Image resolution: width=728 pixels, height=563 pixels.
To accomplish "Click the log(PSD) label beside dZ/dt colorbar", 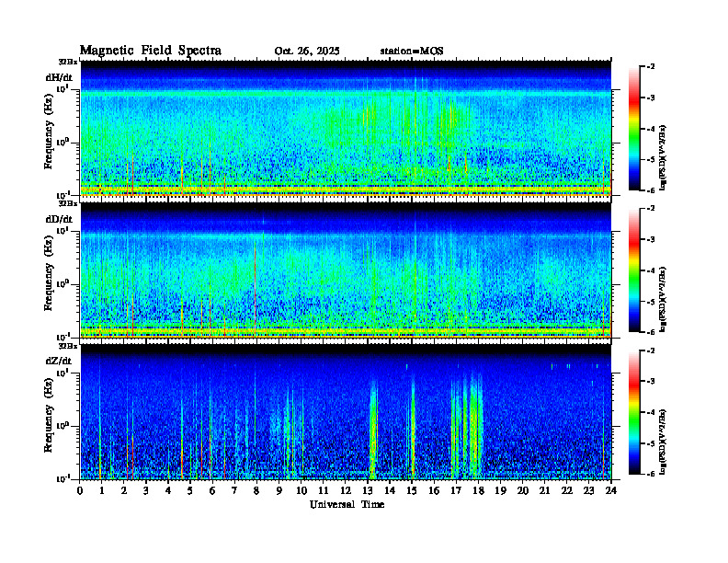I will pos(664,441).
